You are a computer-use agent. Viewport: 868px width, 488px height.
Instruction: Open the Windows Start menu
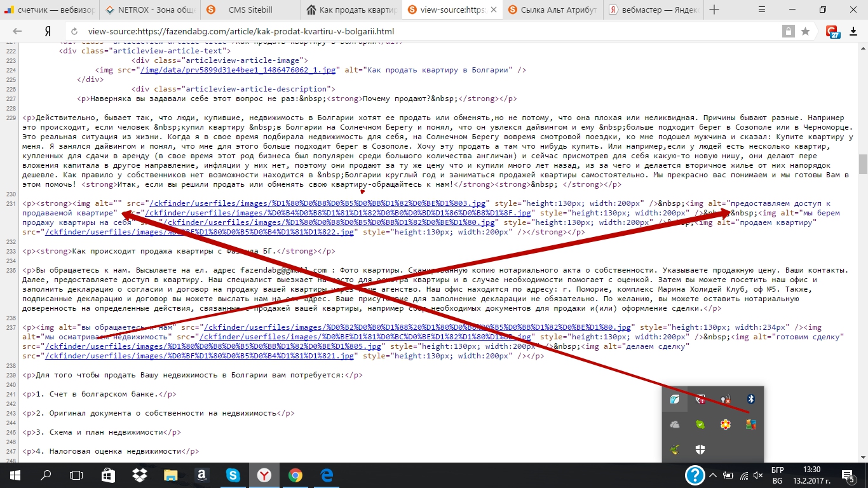[x=14, y=475]
